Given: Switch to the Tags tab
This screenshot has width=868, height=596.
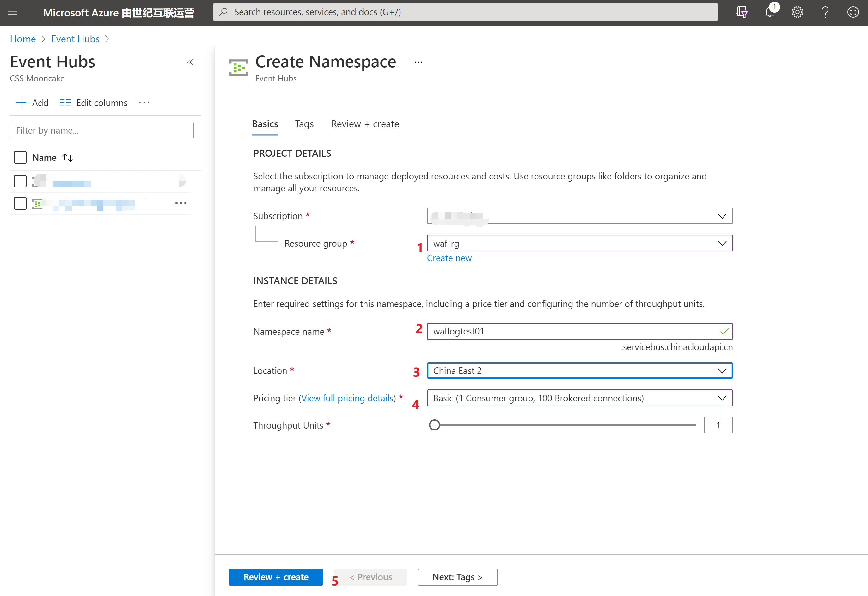Looking at the screenshot, I should [x=304, y=124].
